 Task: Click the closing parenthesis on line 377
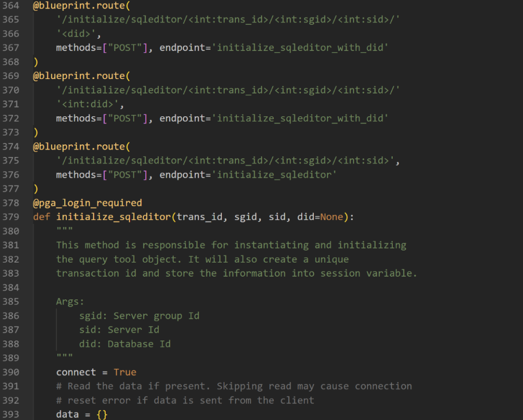pos(36,189)
